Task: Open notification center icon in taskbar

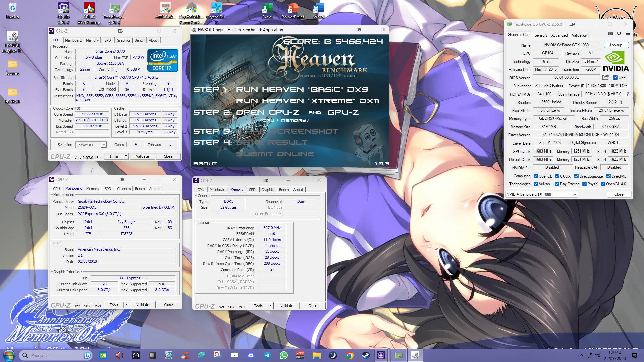Action: pos(634,355)
